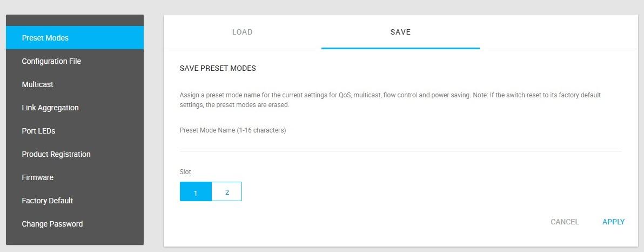This screenshot has height=252, width=644.
Task: Click the Preset Mode Name label
Action: pyautogui.click(x=233, y=130)
